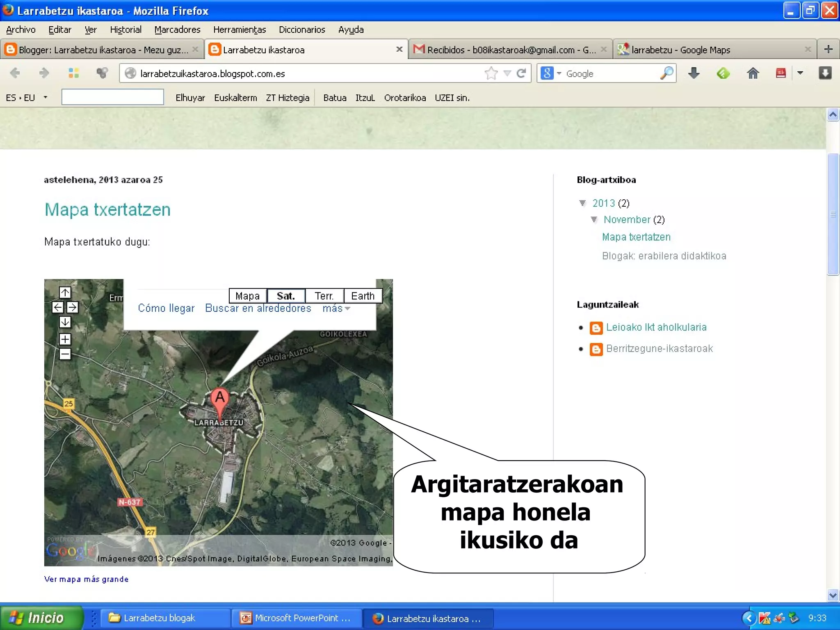Image resolution: width=840 pixels, height=630 pixels.
Task: Open the downloads arrow icon
Action: (694, 73)
